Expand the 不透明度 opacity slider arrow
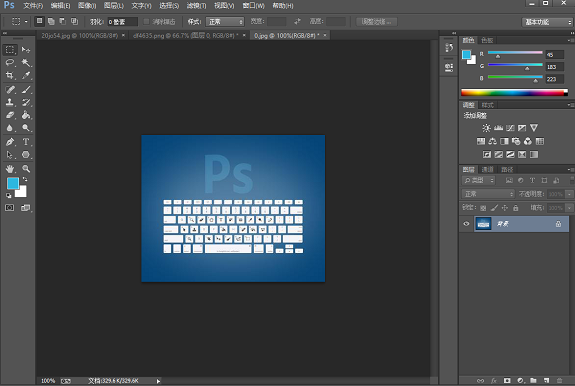This screenshot has width=575, height=386. (569, 194)
